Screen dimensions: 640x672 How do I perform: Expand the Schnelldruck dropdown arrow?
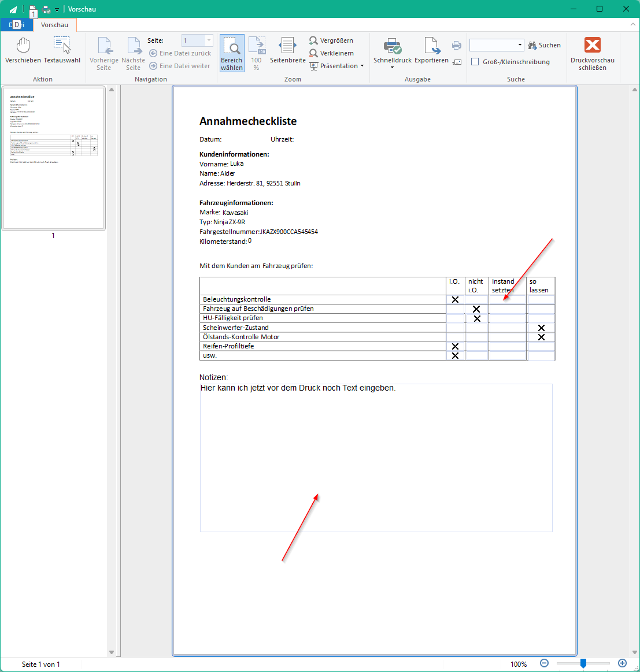click(x=392, y=67)
